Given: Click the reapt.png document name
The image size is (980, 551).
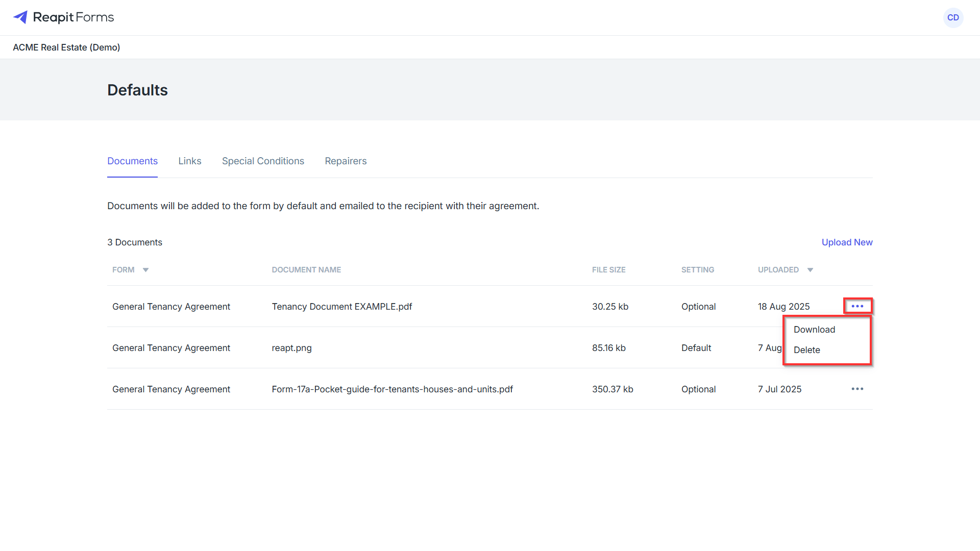Looking at the screenshot, I should point(291,348).
